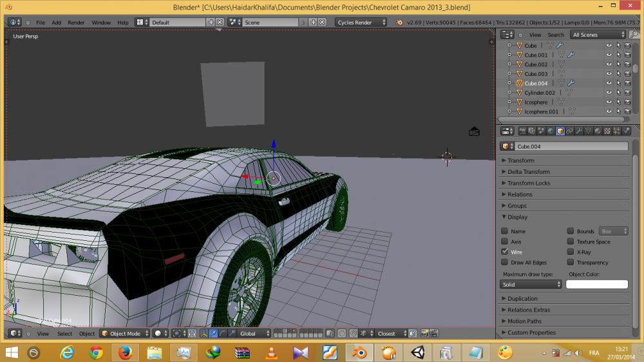The image size is (644, 362).
Task: Select the translate manipulator arrow icon
Action: 213,334
